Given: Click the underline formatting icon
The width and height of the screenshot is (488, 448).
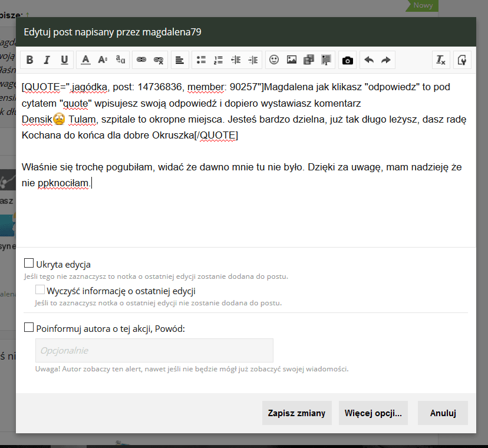Looking at the screenshot, I should 64,60.
